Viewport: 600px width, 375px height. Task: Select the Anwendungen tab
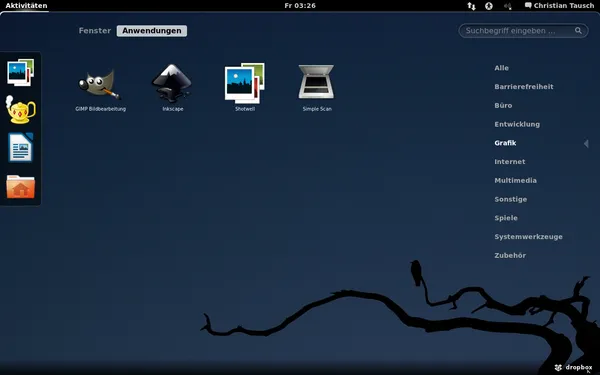click(x=152, y=31)
